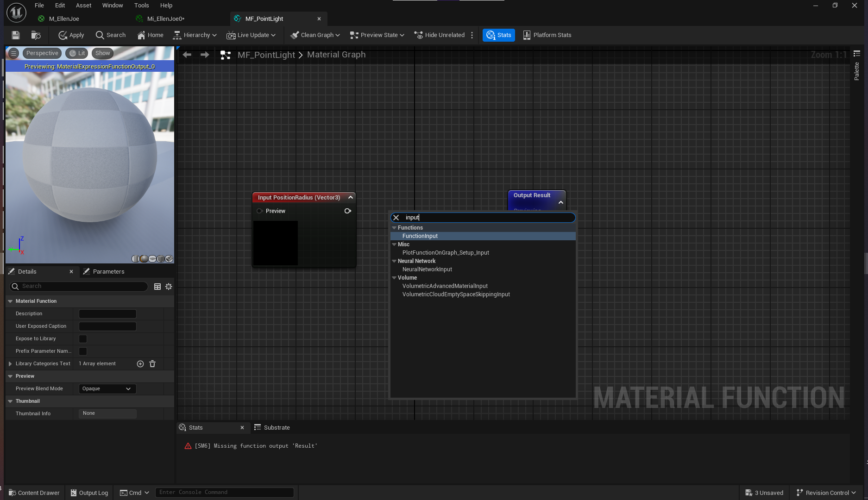Select custom preview mesh icon

(169, 259)
